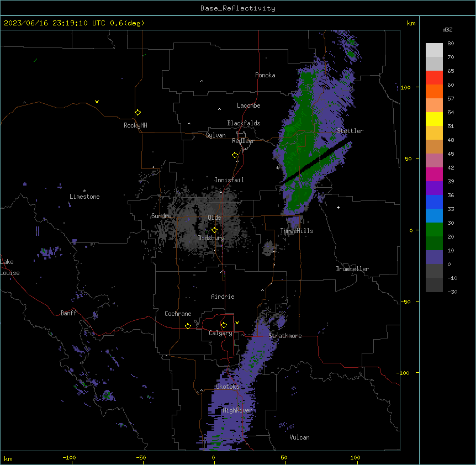
Task: Click the Innisfail label
Action: (x=229, y=180)
